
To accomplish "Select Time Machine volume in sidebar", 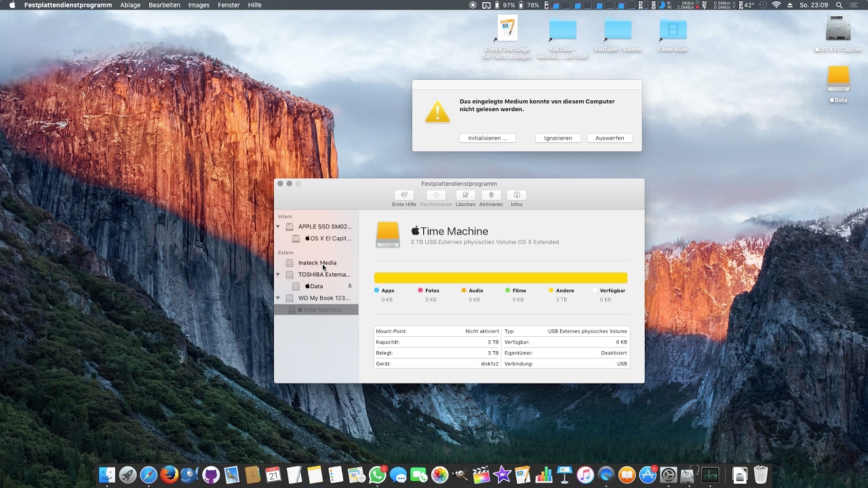I will coord(317,310).
